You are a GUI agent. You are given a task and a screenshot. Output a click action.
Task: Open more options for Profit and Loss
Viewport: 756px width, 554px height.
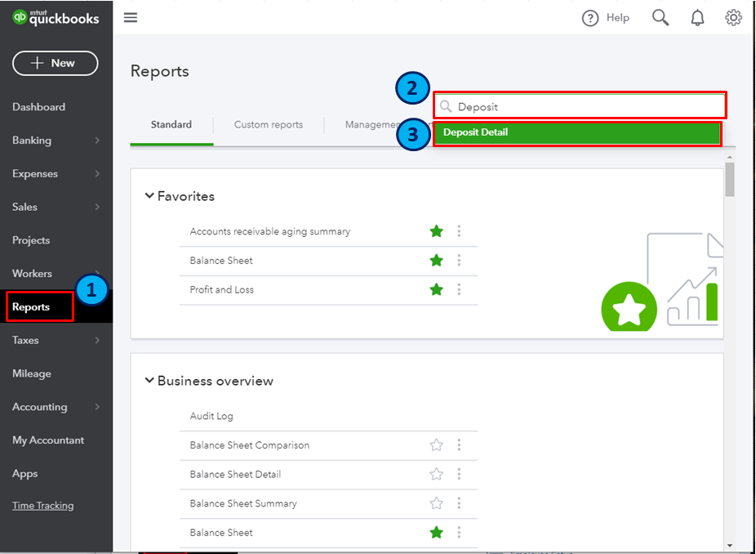[x=459, y=289]
